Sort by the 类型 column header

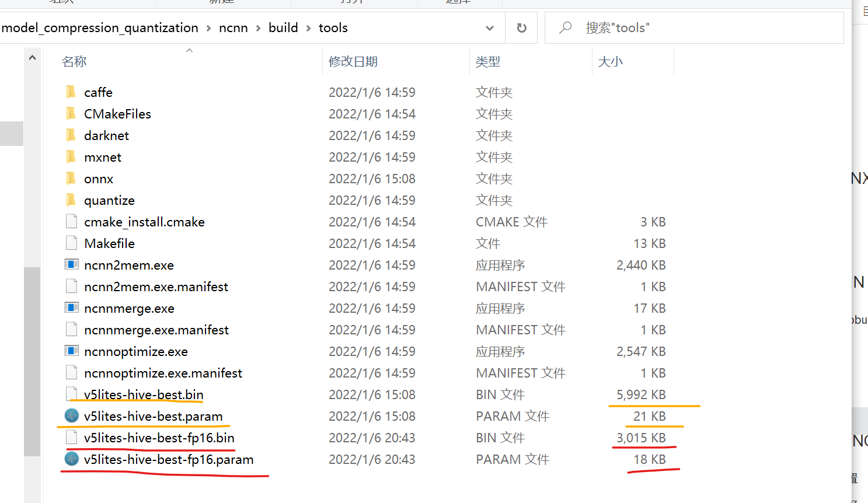tap(488, 61)
